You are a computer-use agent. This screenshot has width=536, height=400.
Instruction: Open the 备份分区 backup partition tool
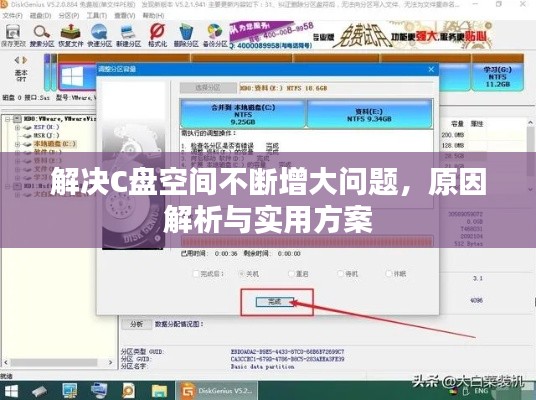pos(215,35)
